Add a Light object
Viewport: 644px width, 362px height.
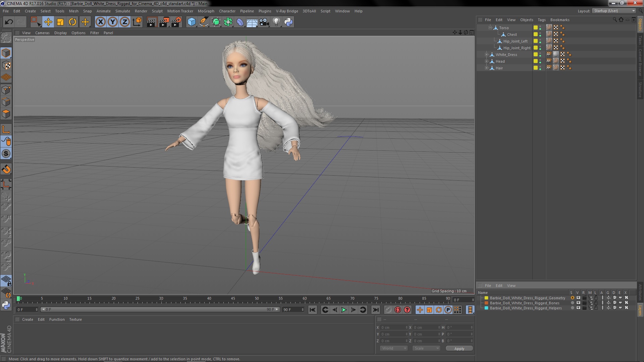point(276,22)
